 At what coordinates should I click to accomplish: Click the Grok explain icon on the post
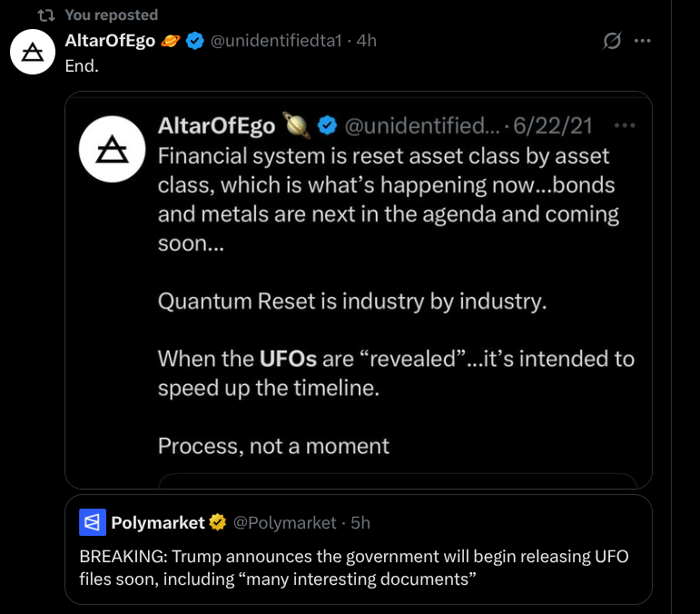(x=612, y=41)
